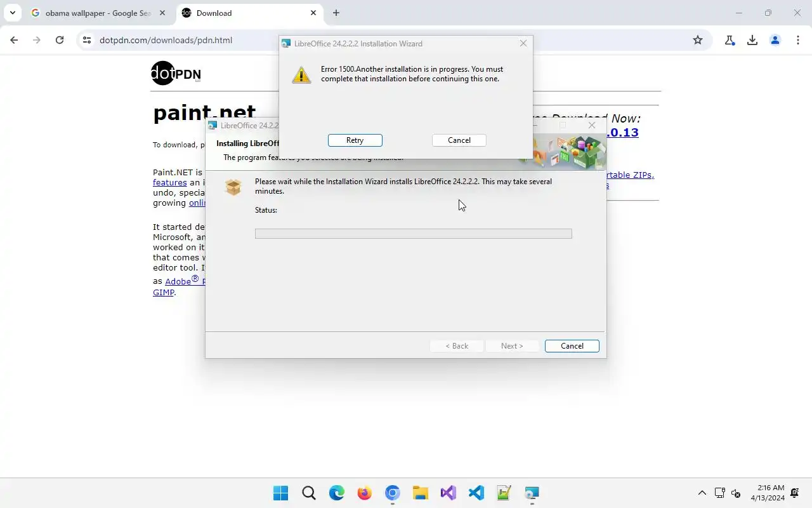Open Visual Studio from the taskbar

[448, 493]
